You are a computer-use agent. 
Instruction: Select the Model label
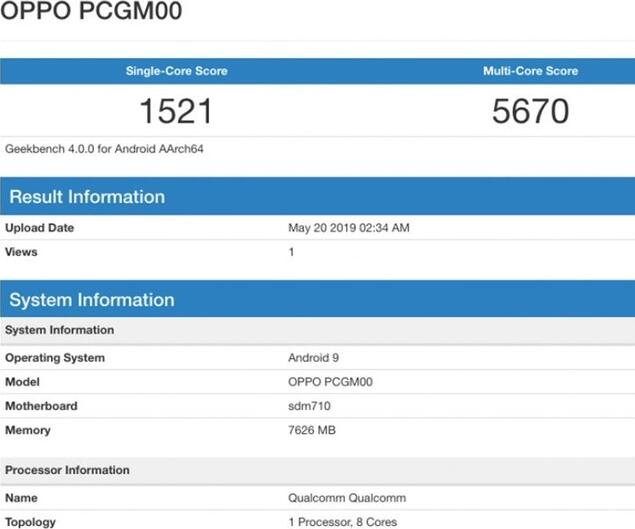pos(22,382)
